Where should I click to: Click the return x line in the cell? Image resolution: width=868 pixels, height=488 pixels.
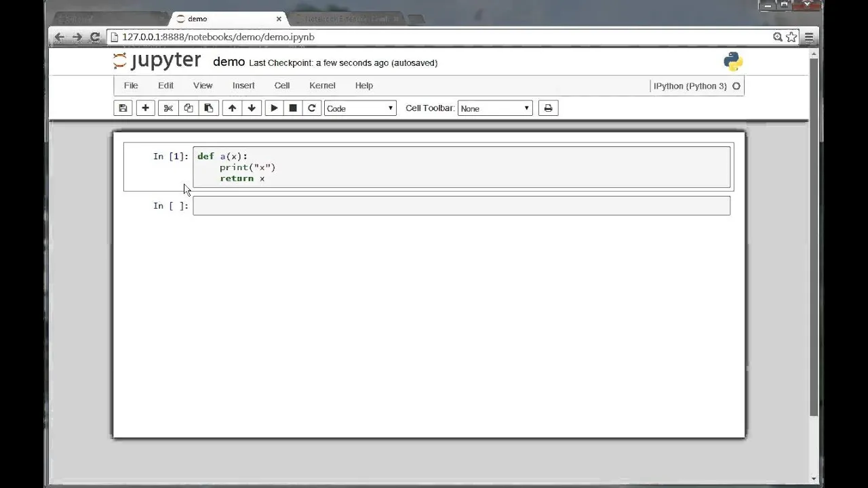[242, 178]
